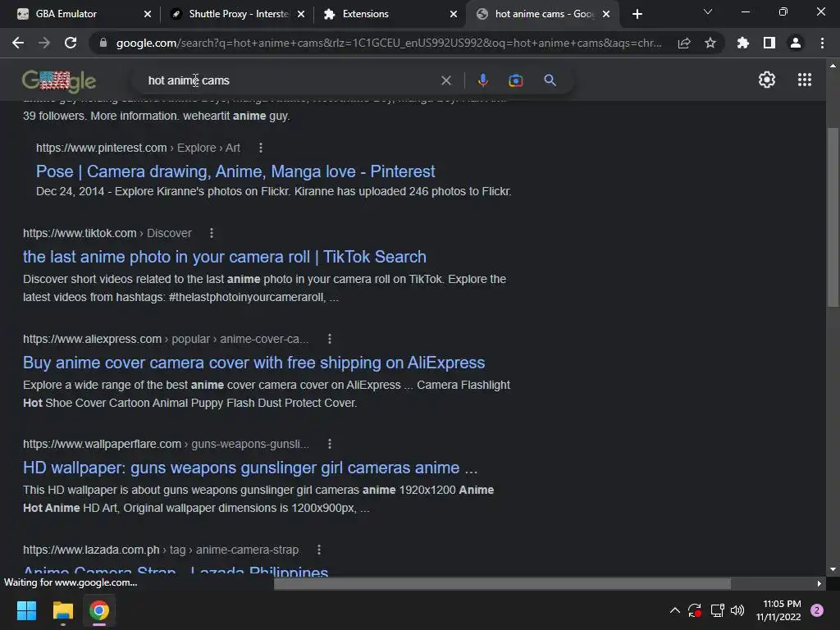840x630 pixels.
Task: Open Google apps grid
Action: tap(804, 80)
